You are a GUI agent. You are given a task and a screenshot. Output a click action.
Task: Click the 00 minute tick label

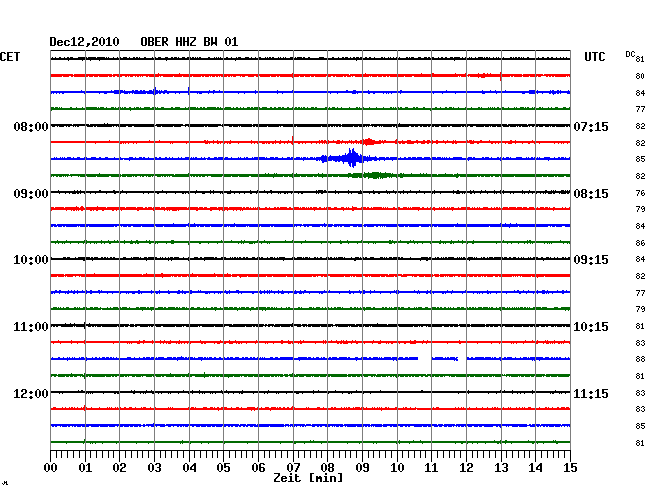[x=51, y=467]
